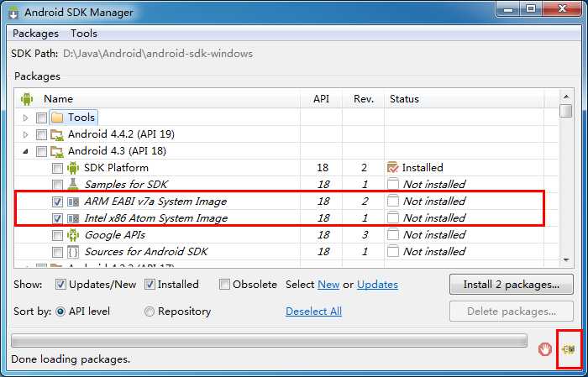588x377 pixels.
Task: Click the Updates selection link
Action: click(377, 285)
